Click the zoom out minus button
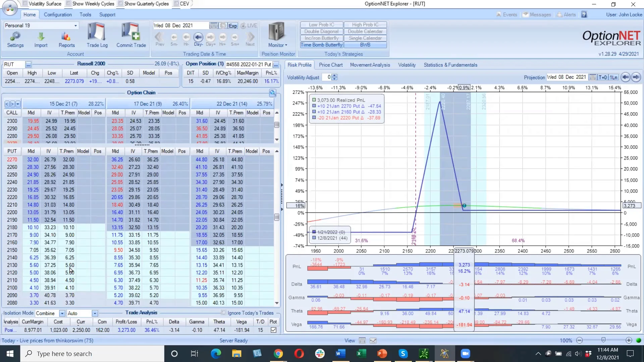The height and width of the screenshot is (362, 644). (x=579, y=341)
